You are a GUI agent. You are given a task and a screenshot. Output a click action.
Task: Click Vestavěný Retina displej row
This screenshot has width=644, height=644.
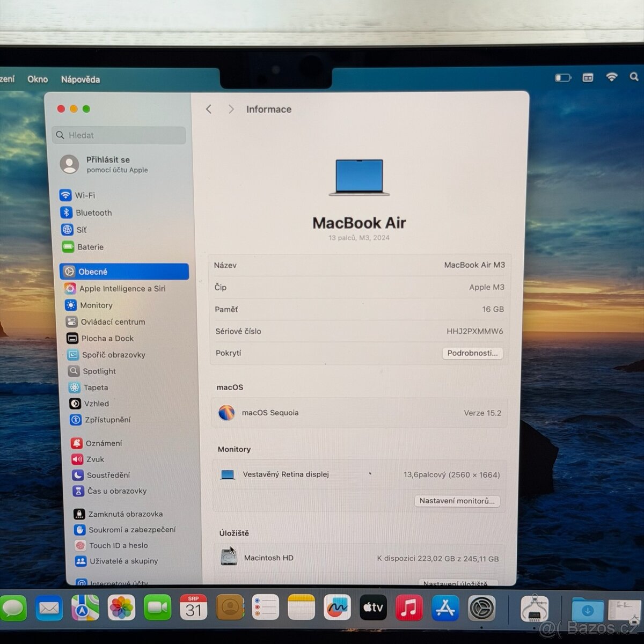[359, 474]
